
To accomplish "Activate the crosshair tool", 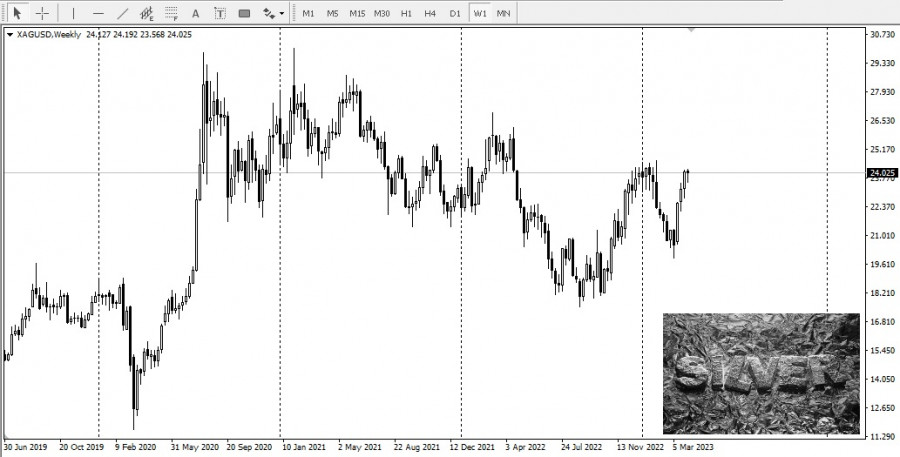I will (x=42, y=13).
